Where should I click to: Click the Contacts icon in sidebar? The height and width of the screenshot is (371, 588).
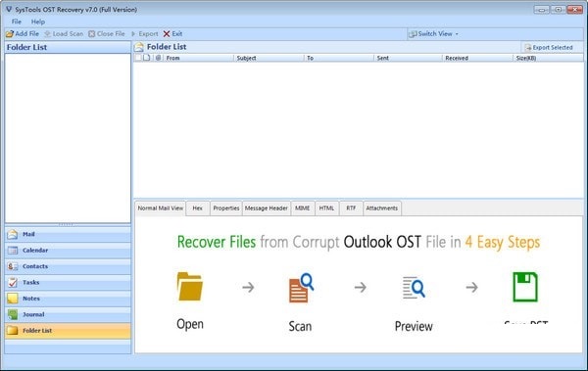(13, 266)
